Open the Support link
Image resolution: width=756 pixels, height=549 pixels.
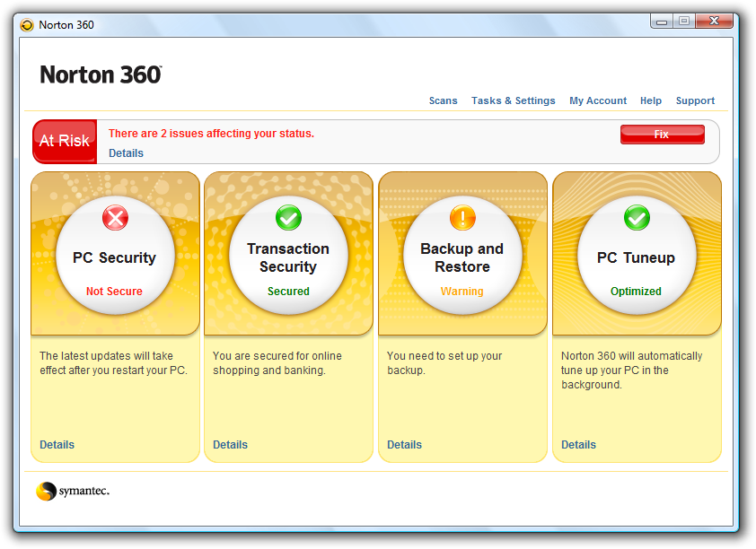click(695, 100)
